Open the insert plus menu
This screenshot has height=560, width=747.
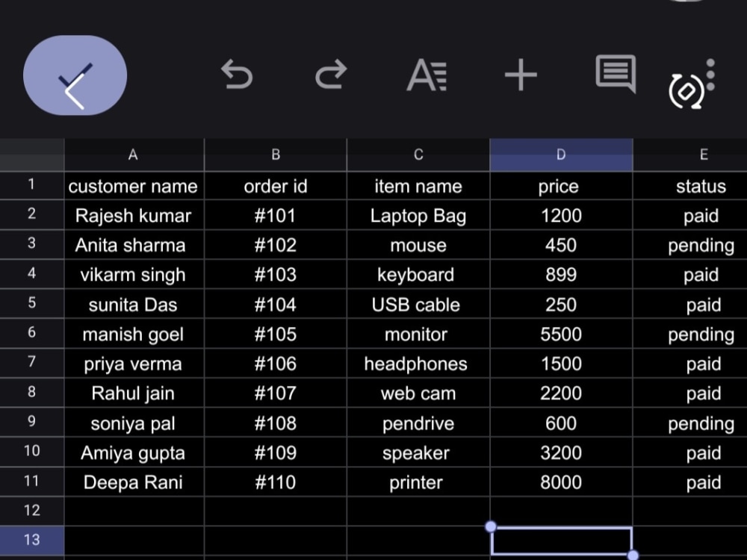pyautogui.click(x=521, y=75)
